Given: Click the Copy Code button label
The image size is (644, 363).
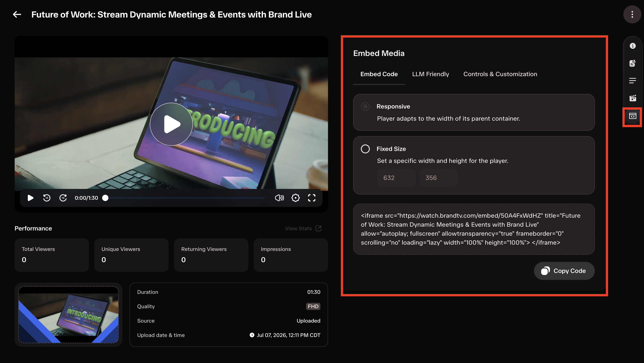Looking at the screenshot, I should pos(569,271).
